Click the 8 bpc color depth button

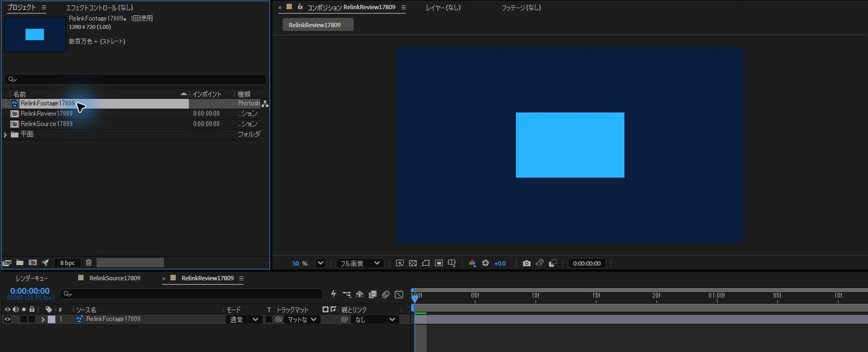pyautogui.click(x=67, y=263)
